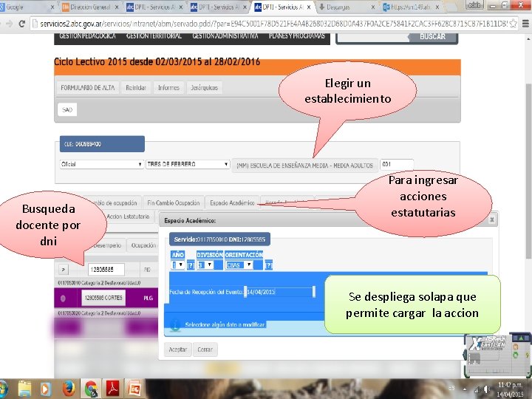This screenshot has width=532, height=399.
Task: Switch to the Dirección General browser tab
Action: 91,7
